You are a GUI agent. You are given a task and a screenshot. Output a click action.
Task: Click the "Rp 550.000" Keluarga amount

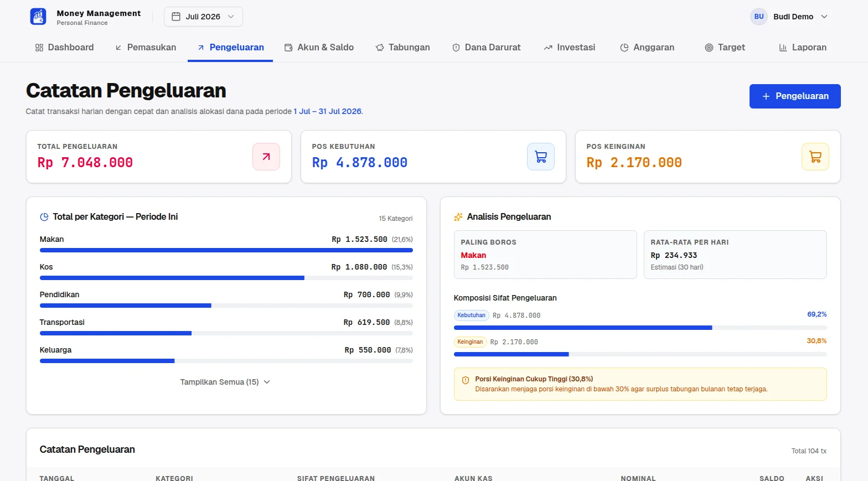coord(368,350)
